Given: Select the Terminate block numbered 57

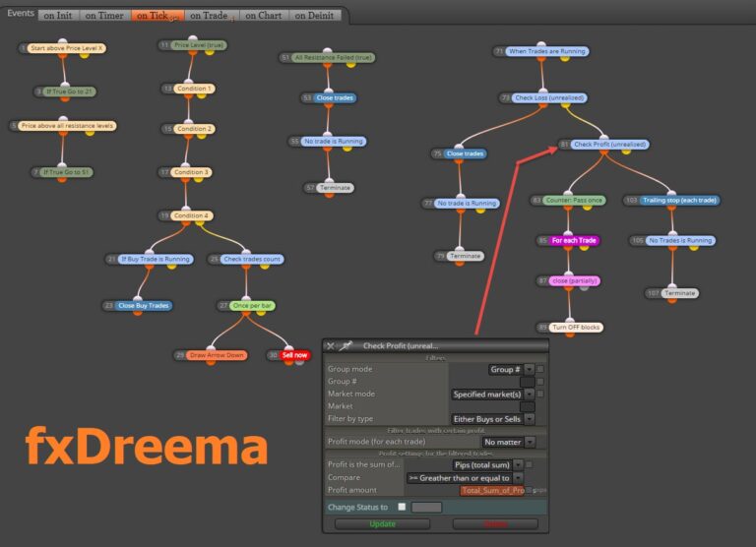Looking at the screenshot, I should click(x=335, y=188).
